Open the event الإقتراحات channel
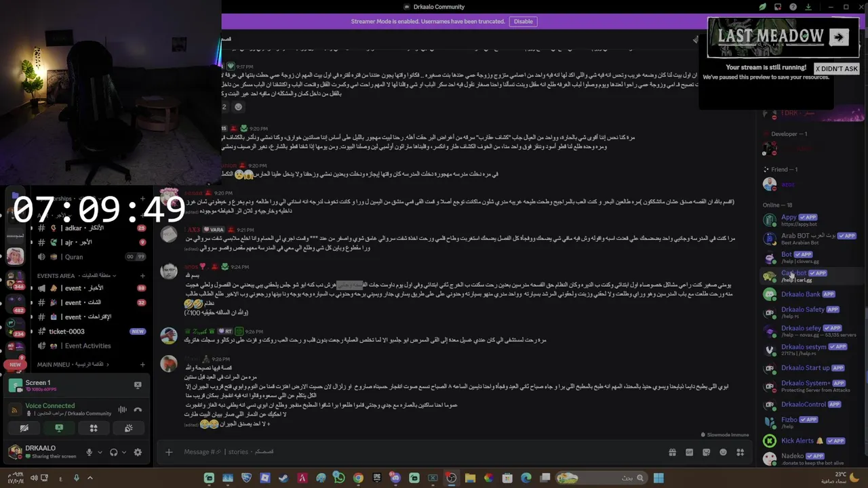This screenshot has height=488, width=868. (92, 317)
